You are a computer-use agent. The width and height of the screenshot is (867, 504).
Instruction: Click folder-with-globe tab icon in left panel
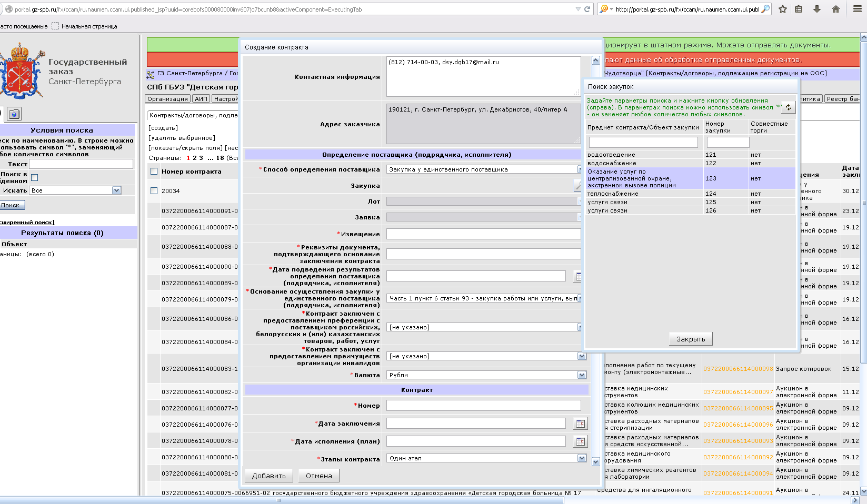coord(14,114)
